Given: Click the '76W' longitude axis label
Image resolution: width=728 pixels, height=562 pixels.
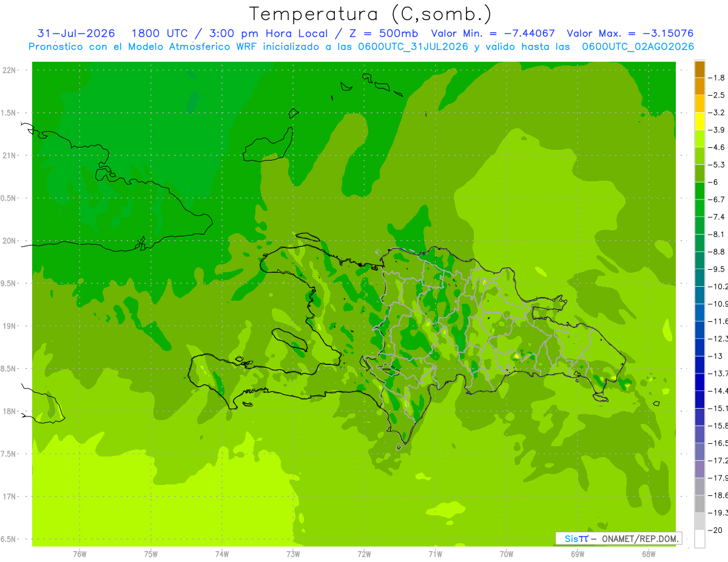Looking at the screenshot, I should (79, 554).
